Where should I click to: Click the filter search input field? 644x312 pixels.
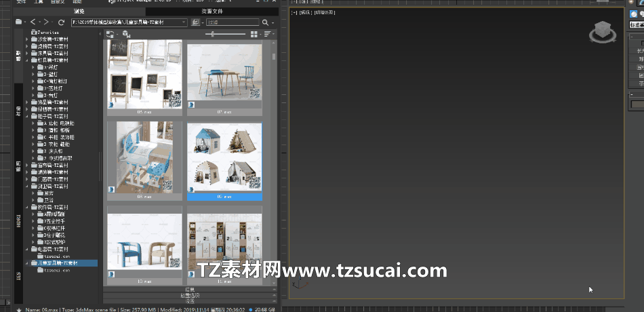(232, 22)
